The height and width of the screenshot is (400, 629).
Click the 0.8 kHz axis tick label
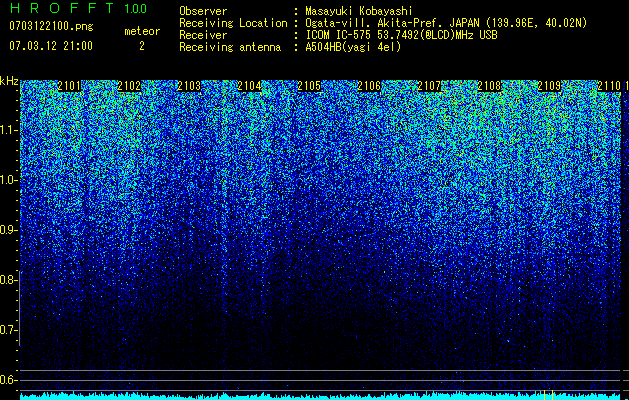tap(9, 280)
